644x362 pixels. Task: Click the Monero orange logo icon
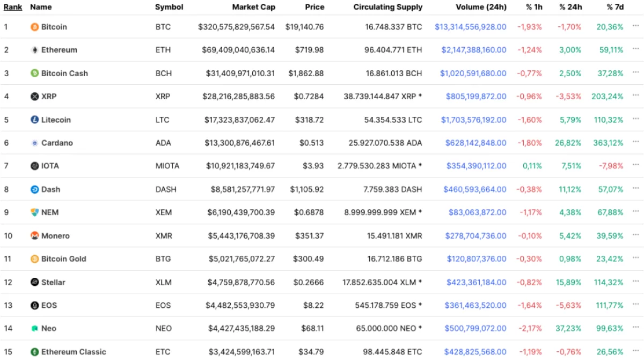coord(35,236)
